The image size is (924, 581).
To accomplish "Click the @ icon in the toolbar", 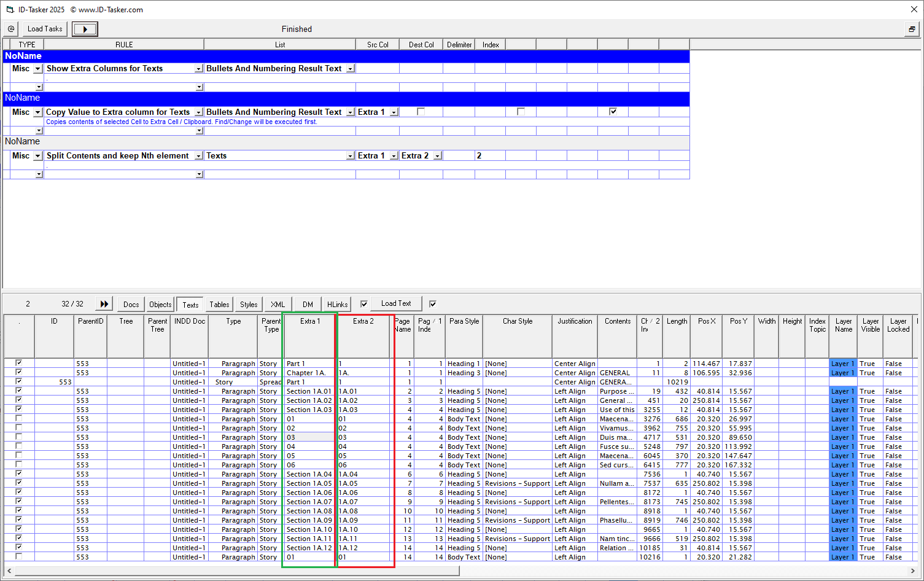I will pos(10,29).
